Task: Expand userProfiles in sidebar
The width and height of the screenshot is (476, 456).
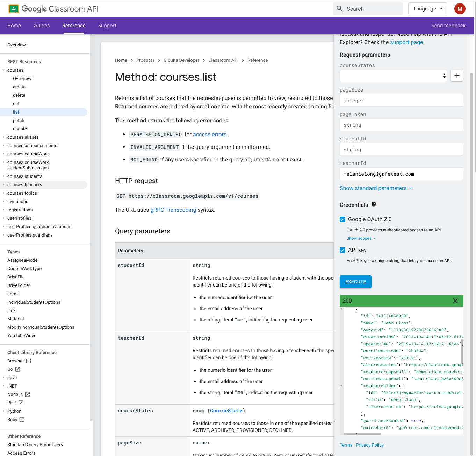Action: pos(3,218)
